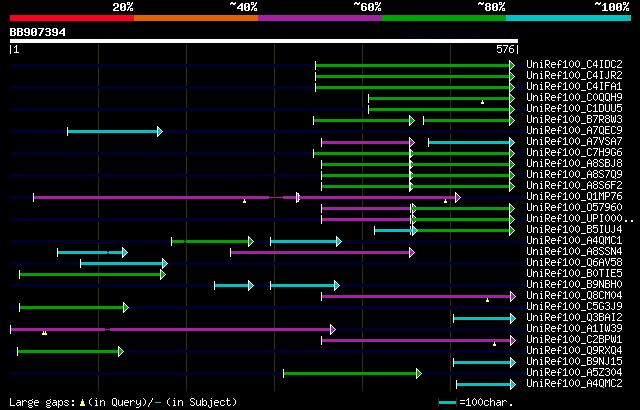The height and width of the screenshot is (410, 640).
Task: Open the UniRef100_C4IDC2 hit label
Action: (x=574, y=64)
